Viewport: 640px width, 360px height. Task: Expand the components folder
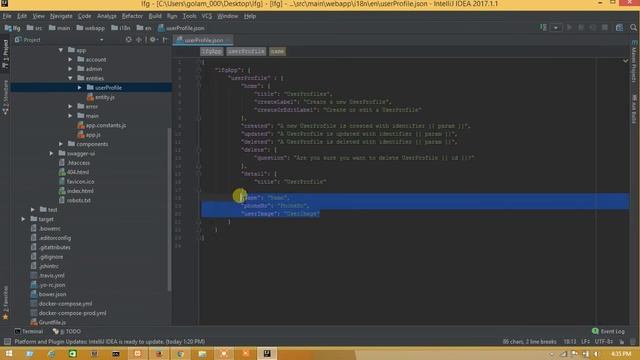tap(61, 144)
